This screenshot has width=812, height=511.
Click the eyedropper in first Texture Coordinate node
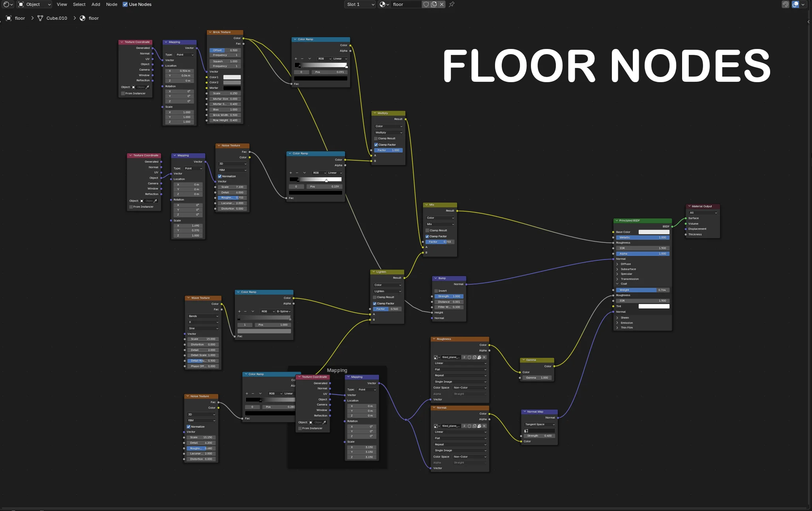pos(148,87)
